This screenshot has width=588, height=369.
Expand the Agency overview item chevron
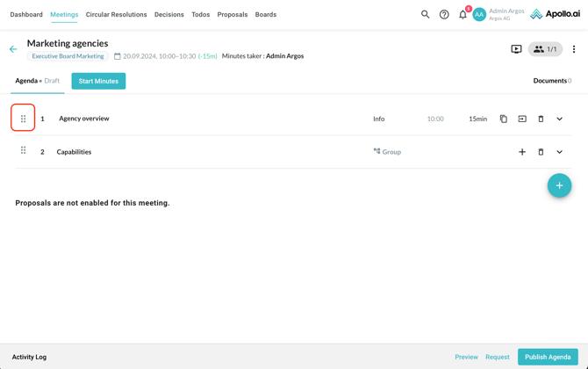[x=560, y=119]
